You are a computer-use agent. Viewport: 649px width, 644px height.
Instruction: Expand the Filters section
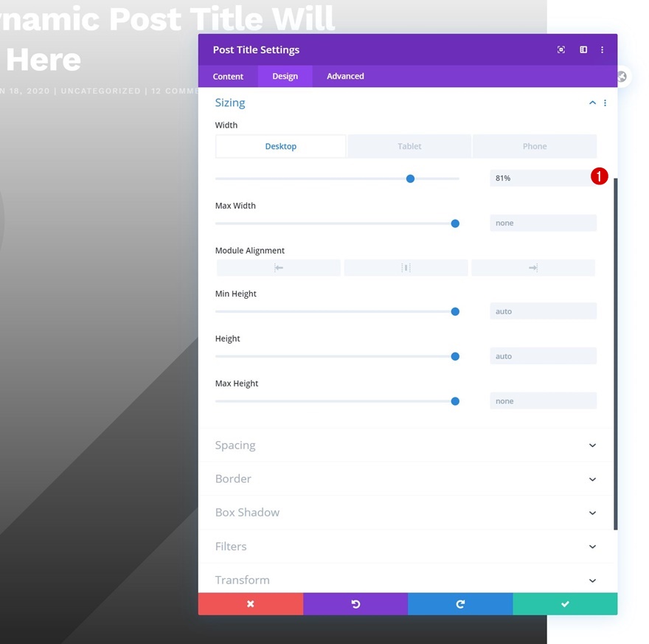point(406,547)
